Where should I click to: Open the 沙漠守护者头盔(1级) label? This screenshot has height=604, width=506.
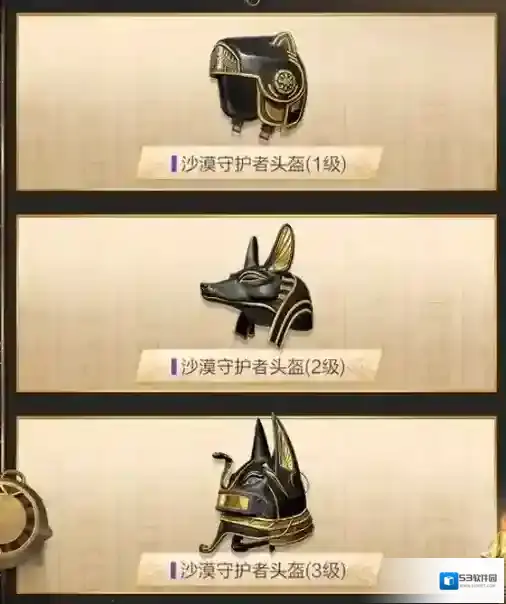pos(263,164)
